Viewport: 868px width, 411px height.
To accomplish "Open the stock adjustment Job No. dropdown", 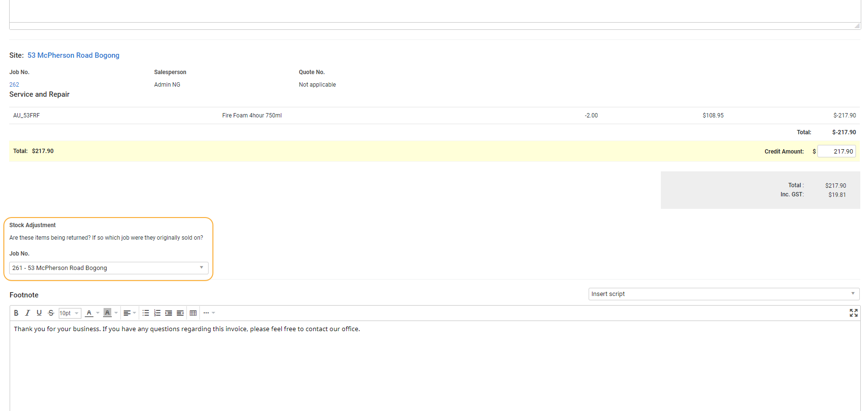I will [x=109, y=268].
